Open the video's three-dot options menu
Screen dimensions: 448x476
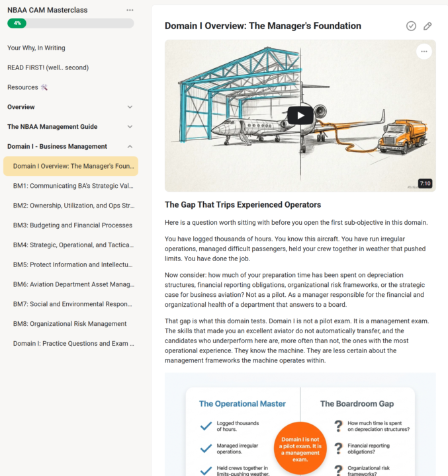[424, 52]
